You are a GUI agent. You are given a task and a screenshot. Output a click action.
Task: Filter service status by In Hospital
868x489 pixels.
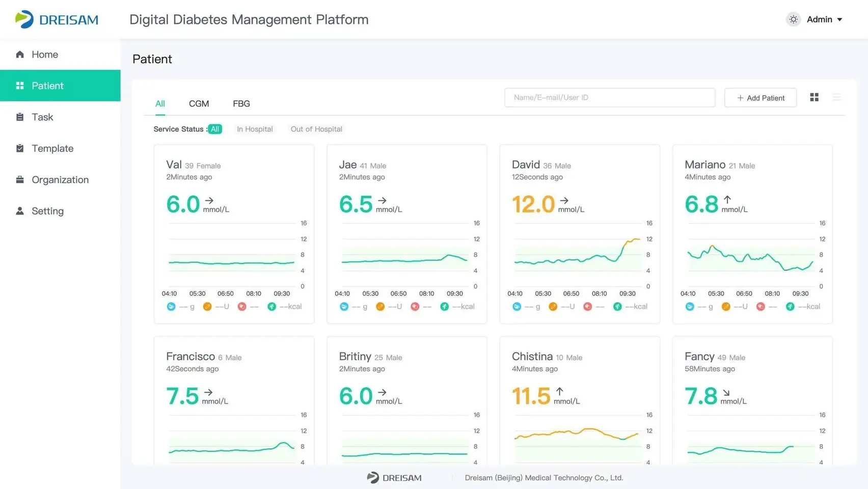255,129
